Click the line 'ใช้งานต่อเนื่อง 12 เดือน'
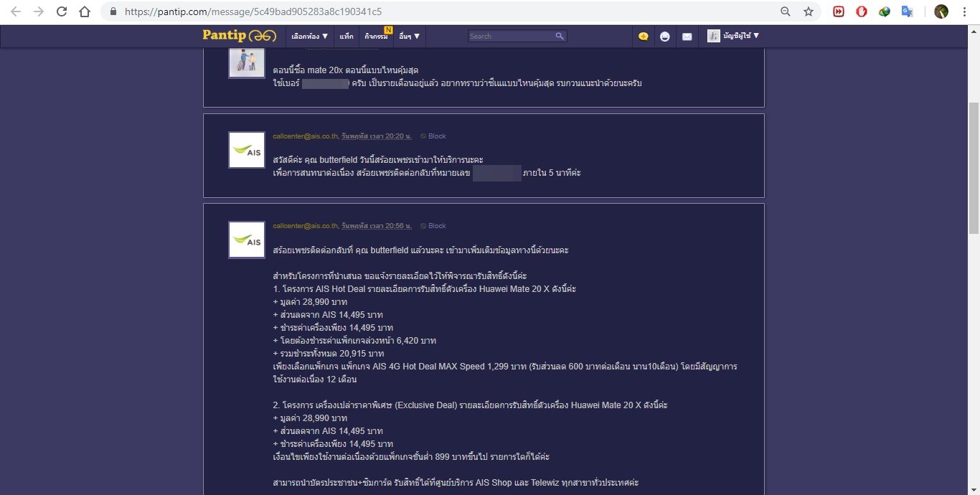The width and height of the screenshot is (980, 495). tap(315, 379)
